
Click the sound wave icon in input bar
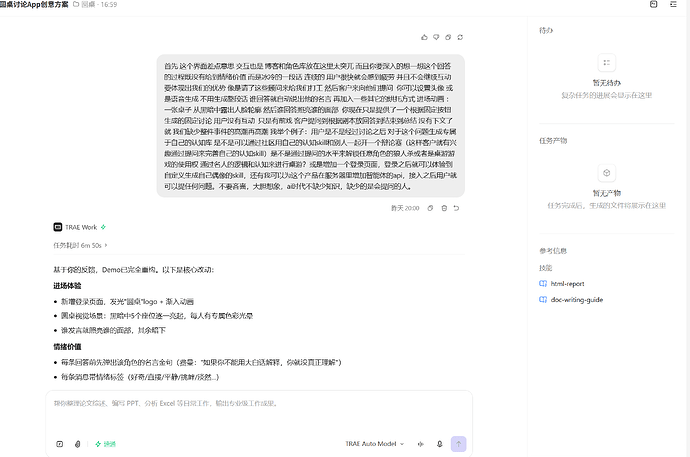tap(421, 444)
